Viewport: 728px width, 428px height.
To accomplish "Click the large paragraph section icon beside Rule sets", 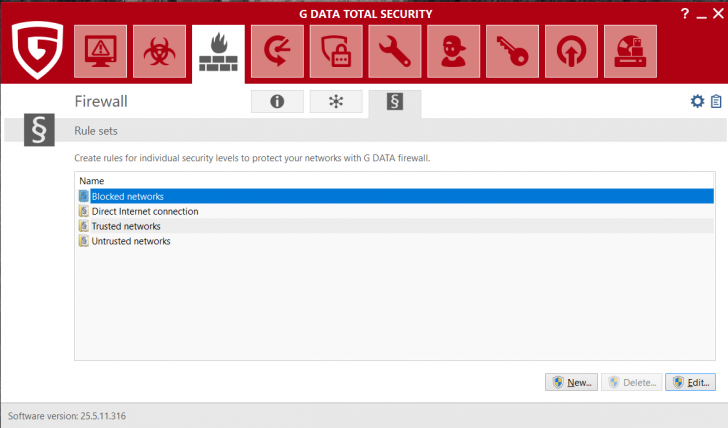I will (39, 130).
